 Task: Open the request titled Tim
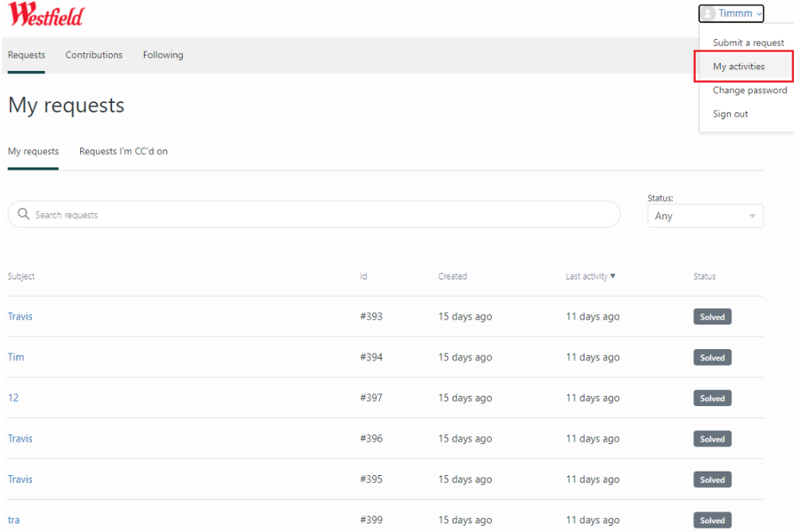tap(16, 357)
